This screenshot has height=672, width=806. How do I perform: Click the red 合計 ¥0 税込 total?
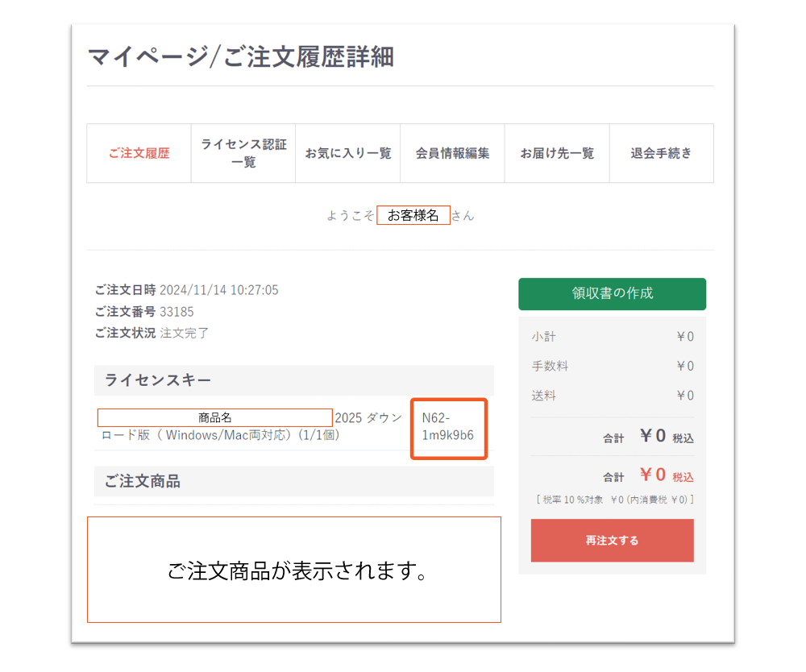click(x=648, y=475)
